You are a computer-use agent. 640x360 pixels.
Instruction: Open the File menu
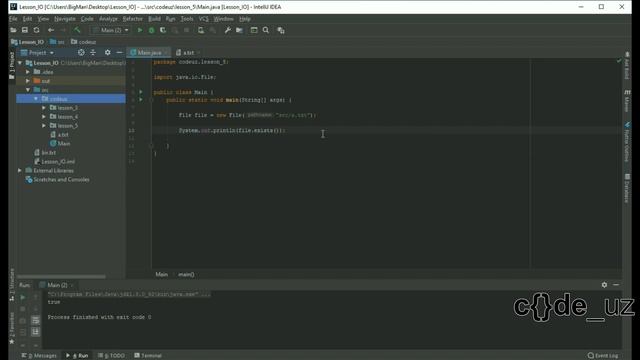click(13, 19)
